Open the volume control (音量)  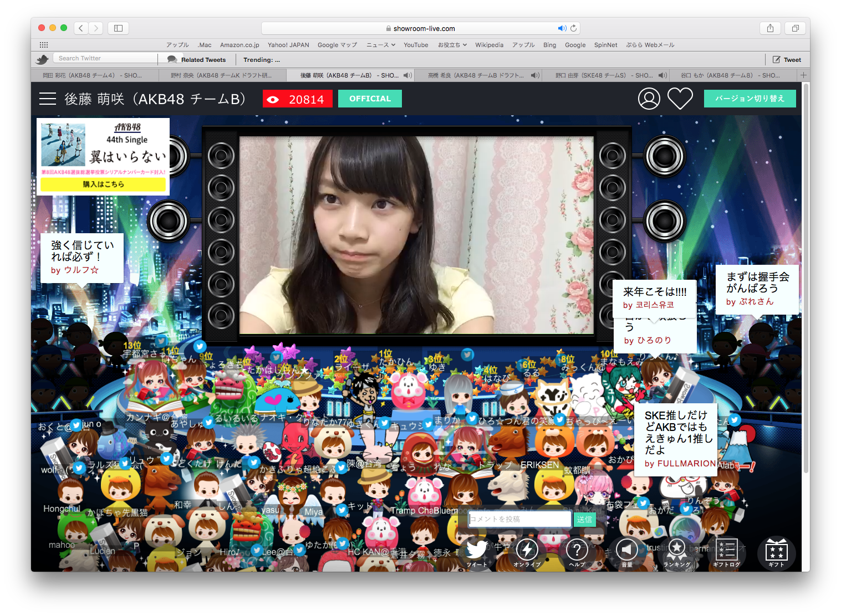[626, 553]
